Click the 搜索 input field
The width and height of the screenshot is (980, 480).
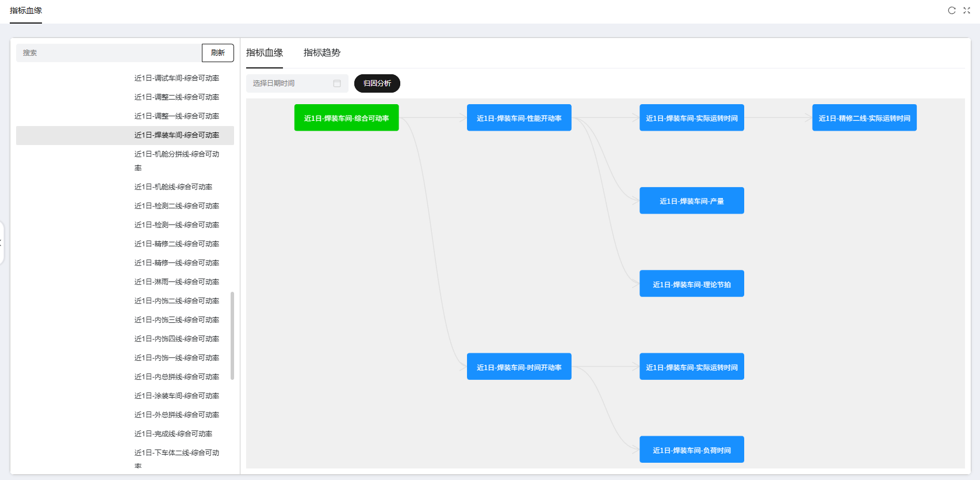tap(109, 53)
